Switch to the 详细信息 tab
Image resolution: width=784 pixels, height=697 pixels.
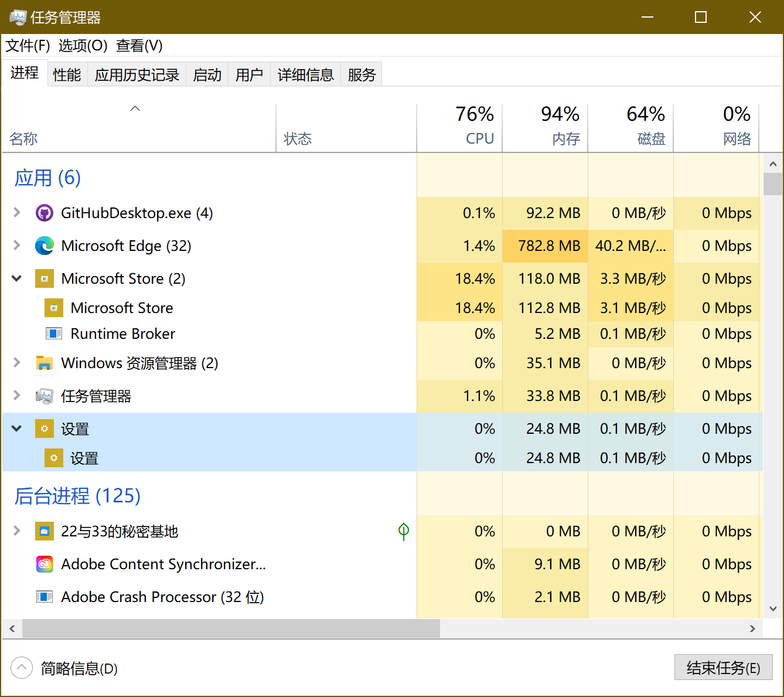(x=306, y=74)
